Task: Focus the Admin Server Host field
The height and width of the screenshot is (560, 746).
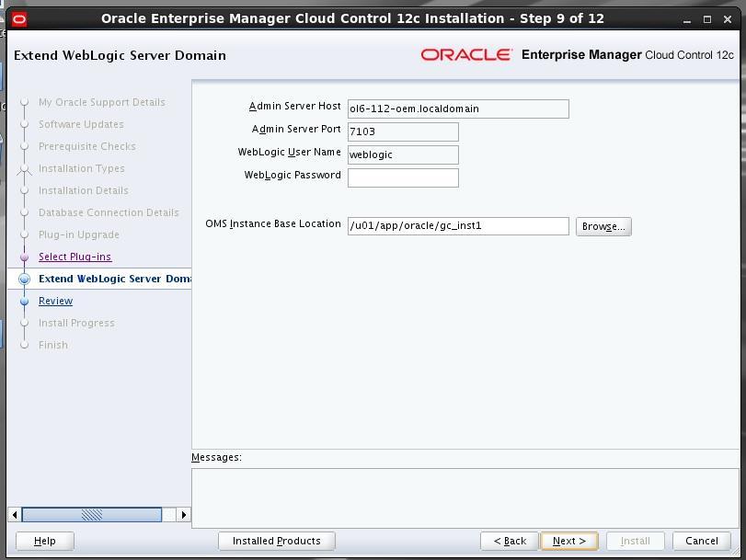Action: point(458,109)
